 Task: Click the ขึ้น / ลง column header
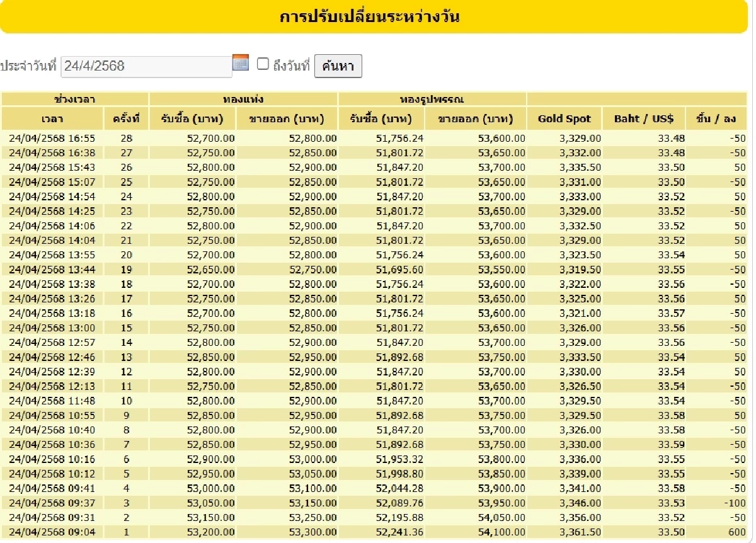pyautogui.click(x=716, y=118)
